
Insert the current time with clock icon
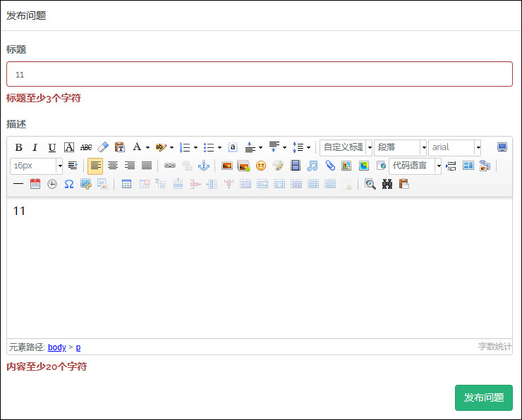[52, 184]
